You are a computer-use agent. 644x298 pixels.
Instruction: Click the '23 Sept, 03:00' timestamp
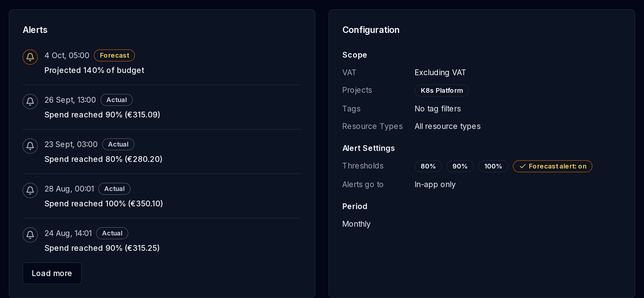(x=71, y=144)
